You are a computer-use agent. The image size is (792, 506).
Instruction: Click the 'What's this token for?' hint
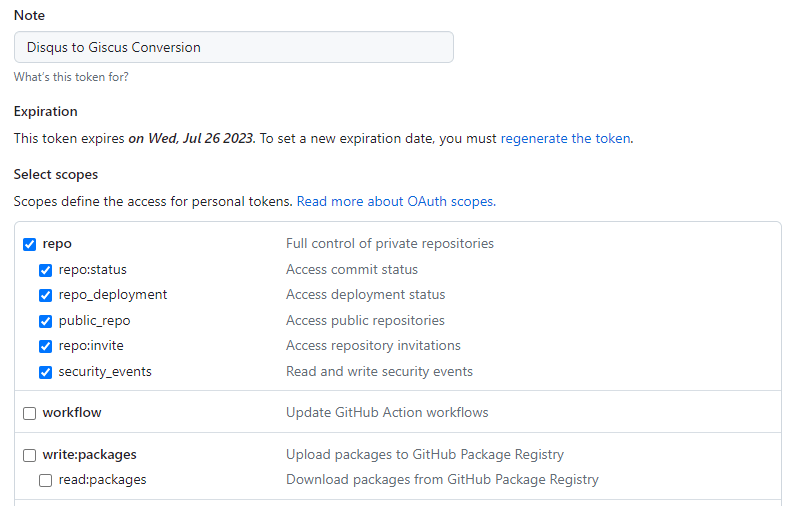(x=71, y=77)
